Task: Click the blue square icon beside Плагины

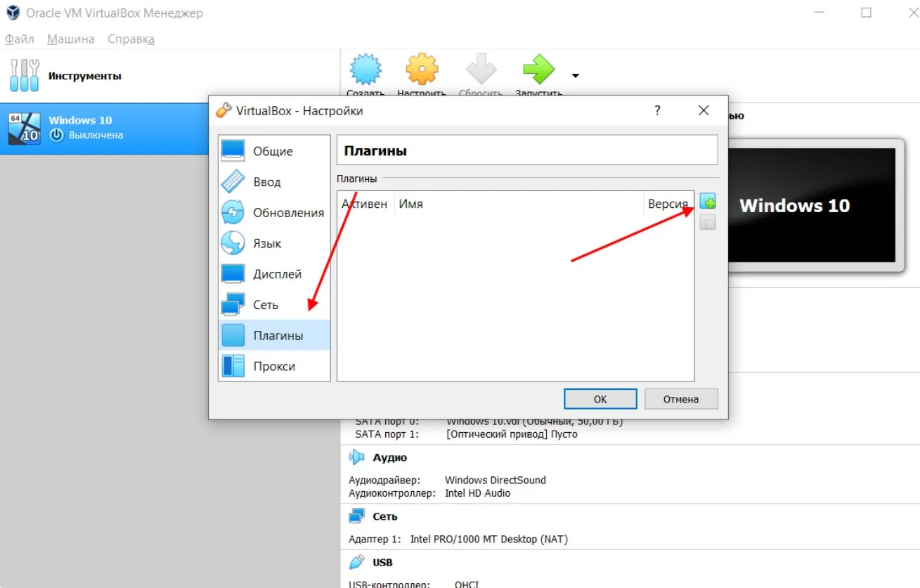Action: coord(233,335)
